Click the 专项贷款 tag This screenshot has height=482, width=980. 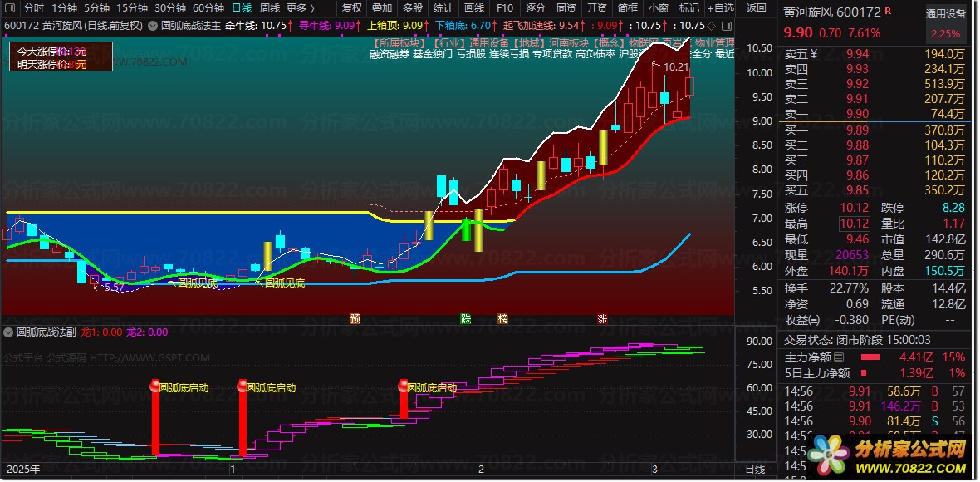pos(552,54)
